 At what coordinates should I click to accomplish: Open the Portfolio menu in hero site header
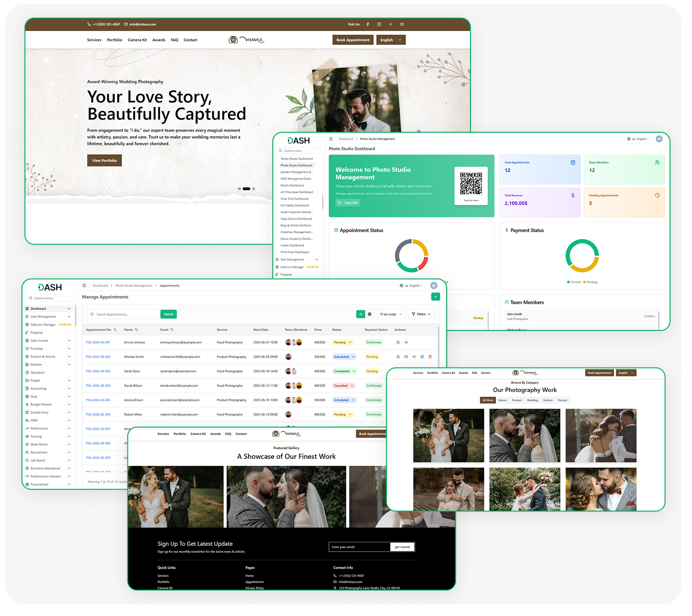coord(115,40)
